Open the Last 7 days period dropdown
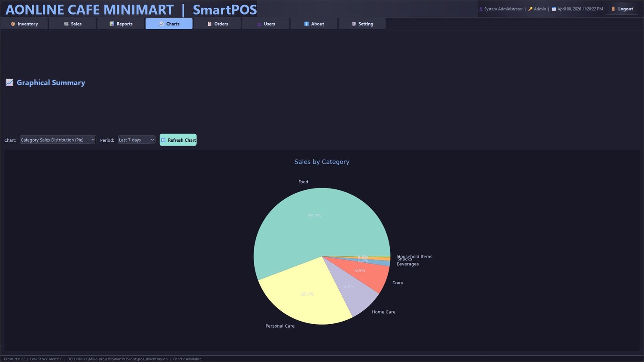Screen dimensions: 644x362 point(137,140)
